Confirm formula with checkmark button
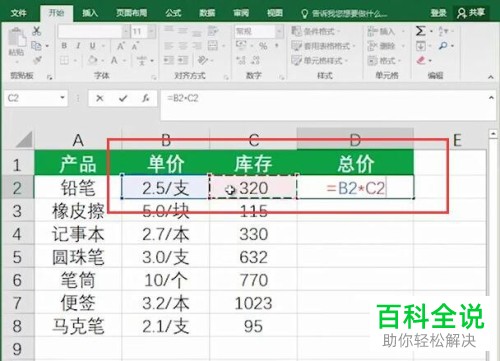Screen dimensions: 500x361 point(123,98)
